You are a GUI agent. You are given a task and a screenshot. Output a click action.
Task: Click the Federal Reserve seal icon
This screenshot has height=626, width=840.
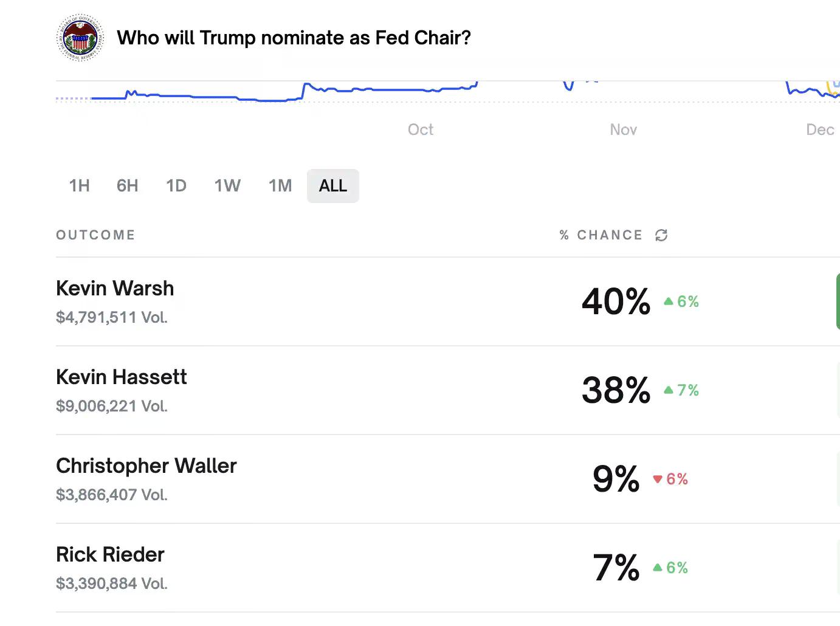80,38
